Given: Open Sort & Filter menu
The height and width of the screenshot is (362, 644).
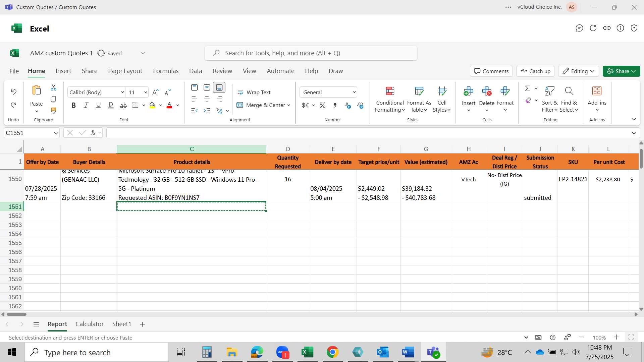Looking at the screenshot, I should 549,100.
